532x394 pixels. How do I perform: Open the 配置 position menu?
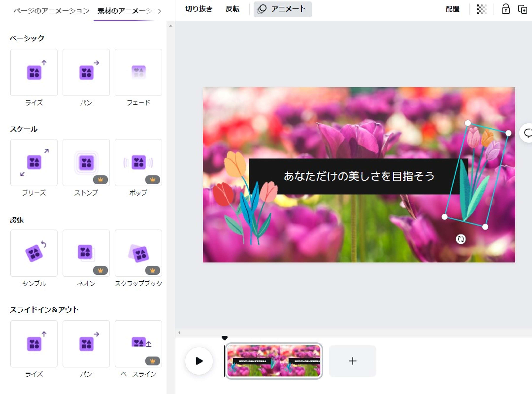[453, 9]
